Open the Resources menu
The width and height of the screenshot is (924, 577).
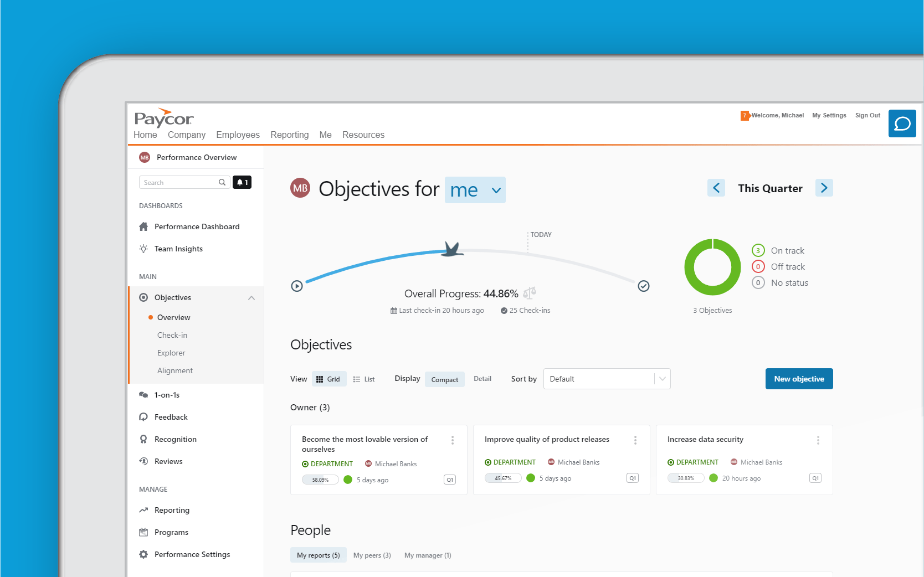click(363, 135)
